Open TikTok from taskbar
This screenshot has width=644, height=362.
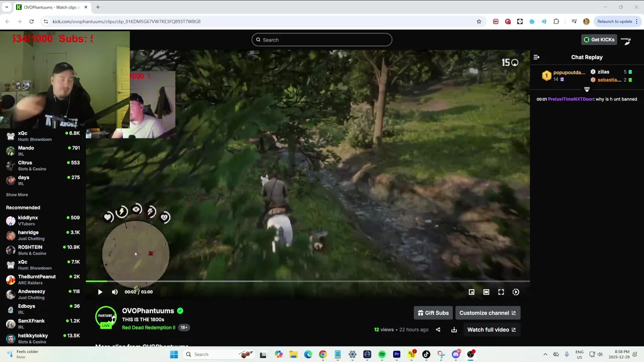(x=426, y=354)
